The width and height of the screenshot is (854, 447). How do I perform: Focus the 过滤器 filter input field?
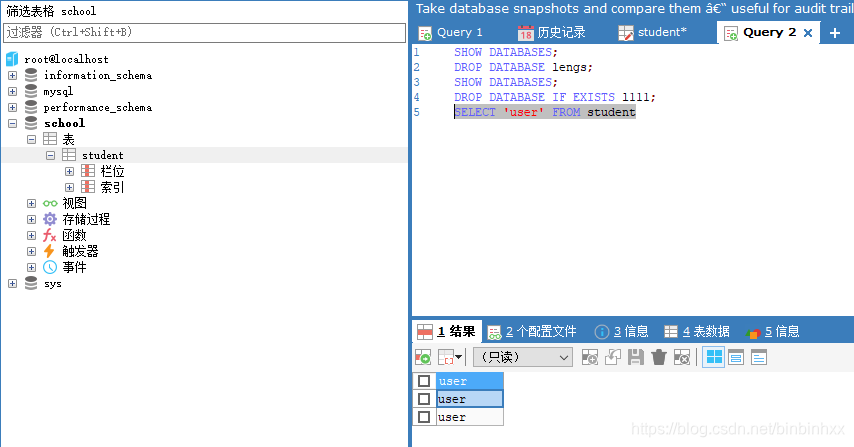[204, 33]
